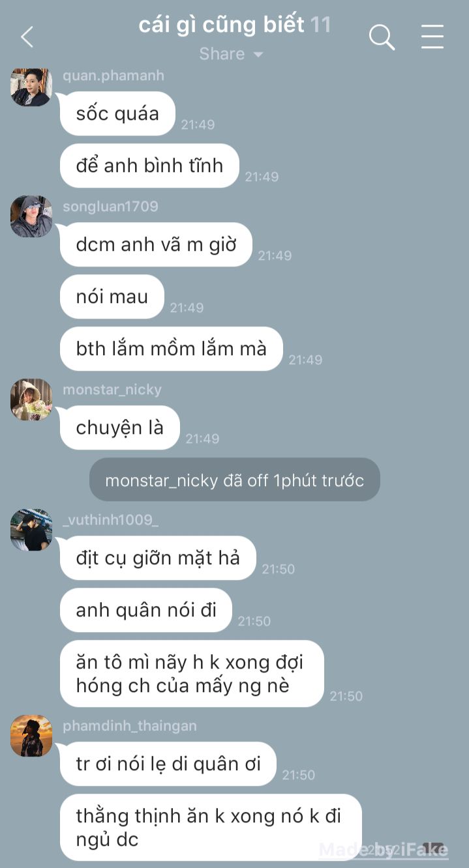Select the message "để anh bình tĩnh"
Image resolution: width=469 pixels, height=868 pixels.
(149, 166)
